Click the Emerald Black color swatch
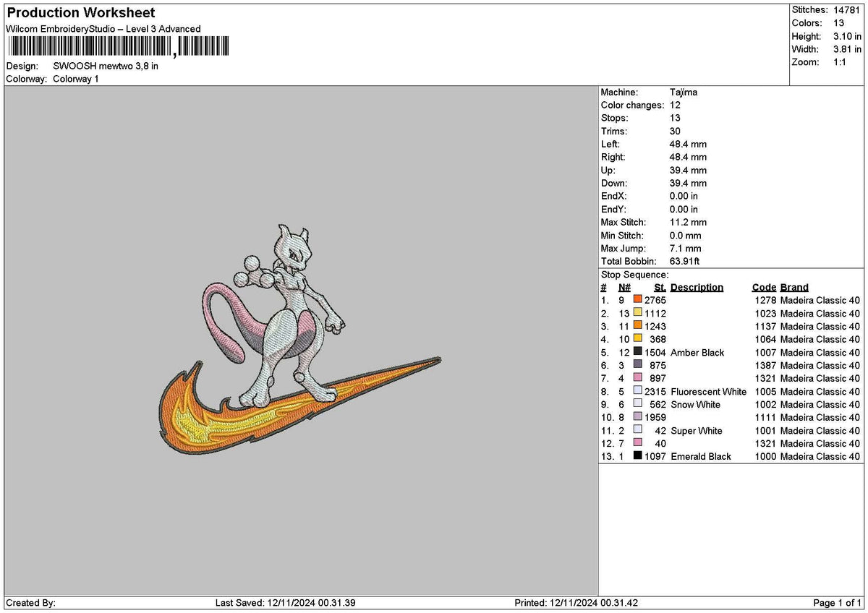Screen dimensions: 868x613 pyautogui.click(x=637, y=455)
